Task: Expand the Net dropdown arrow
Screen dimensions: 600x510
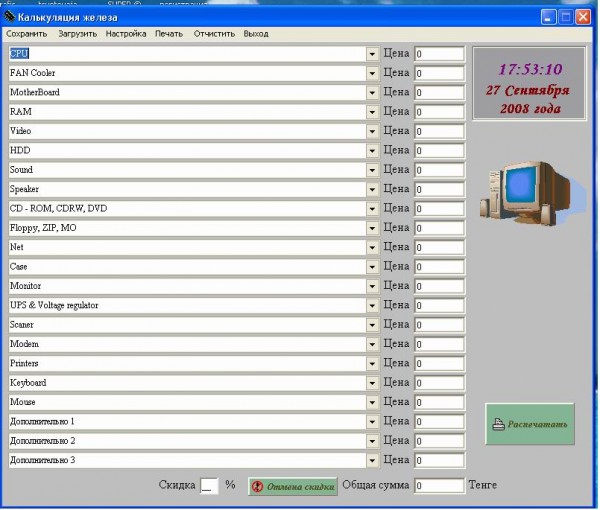Action: pyautogui.click(x=372, y=248)
